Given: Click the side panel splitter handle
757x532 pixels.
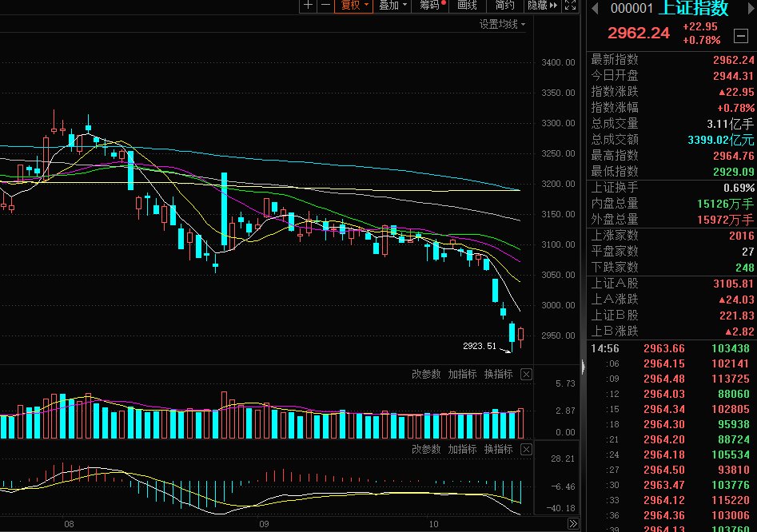Looking at the screenshot, I should (584, 367).
